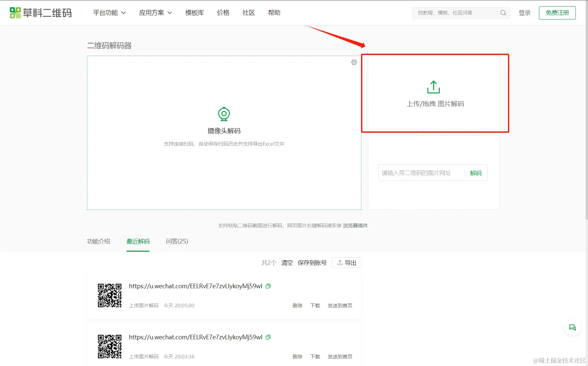
Task: Open the decoded URL from 20:03:36
Action: point(196,337)
